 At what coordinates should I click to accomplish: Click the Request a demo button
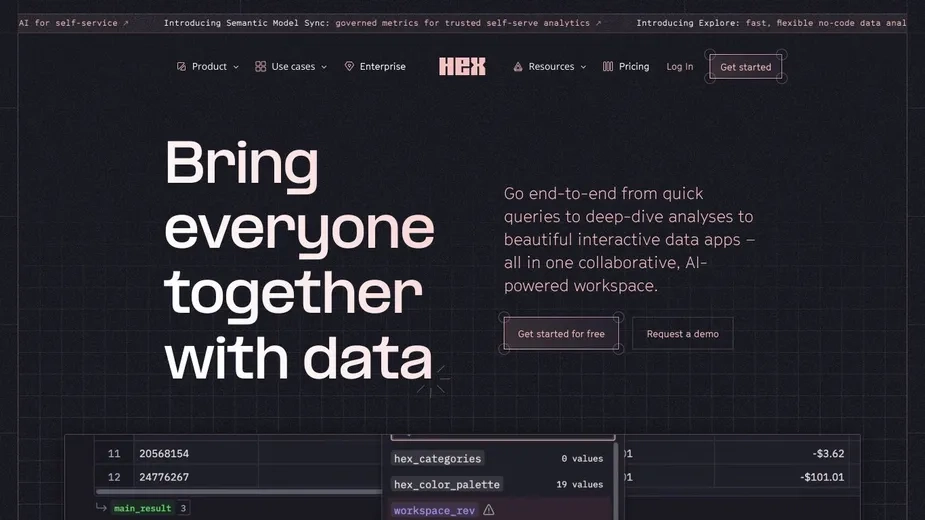coord(683,333)
